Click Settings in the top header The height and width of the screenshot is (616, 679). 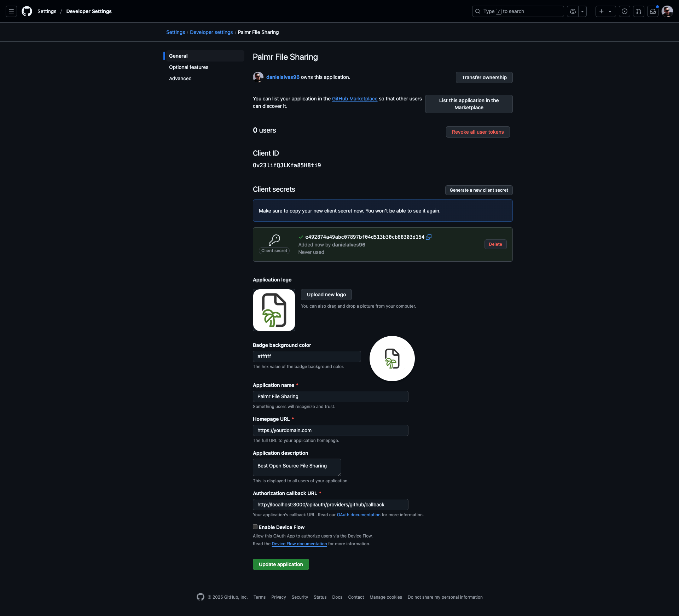(x=47, y=11)
